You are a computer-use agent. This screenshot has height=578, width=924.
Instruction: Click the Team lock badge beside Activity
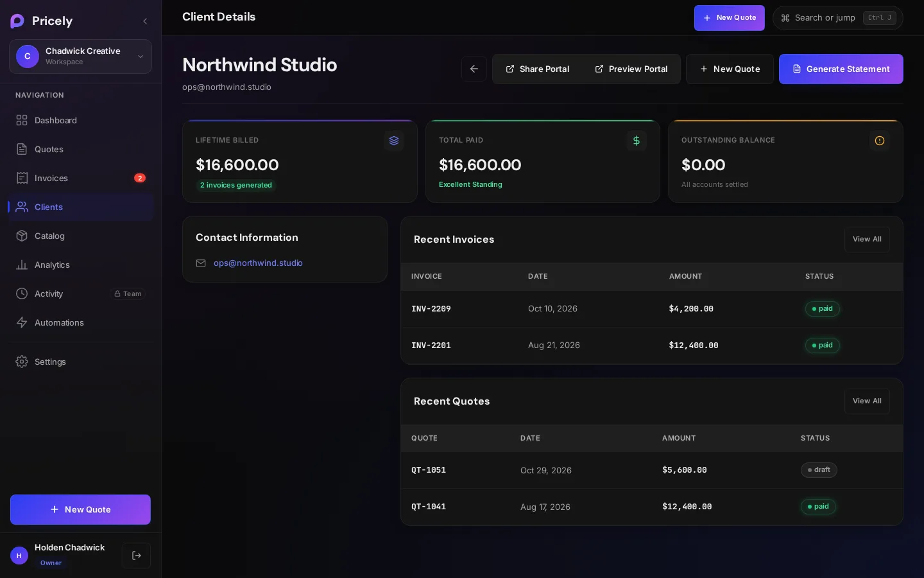pos(128,293)
